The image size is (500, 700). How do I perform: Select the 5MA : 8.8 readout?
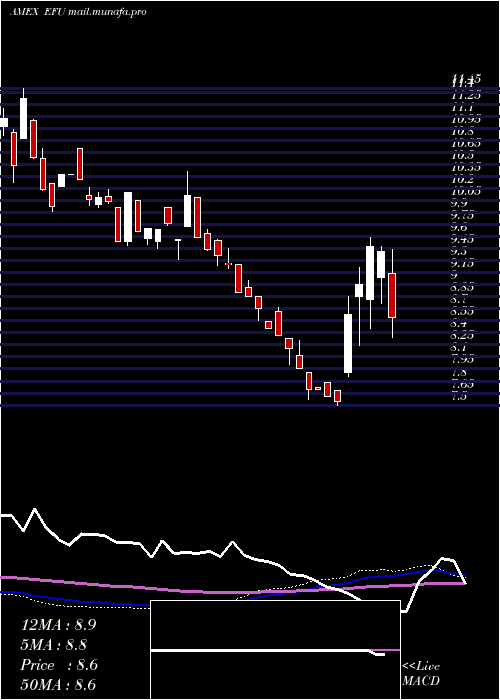click(54, 645)
